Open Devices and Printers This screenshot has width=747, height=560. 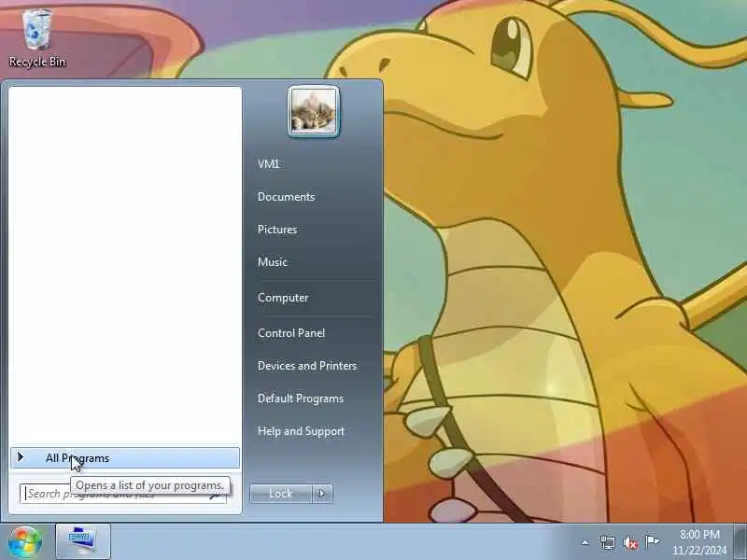(x=307, y=366)
